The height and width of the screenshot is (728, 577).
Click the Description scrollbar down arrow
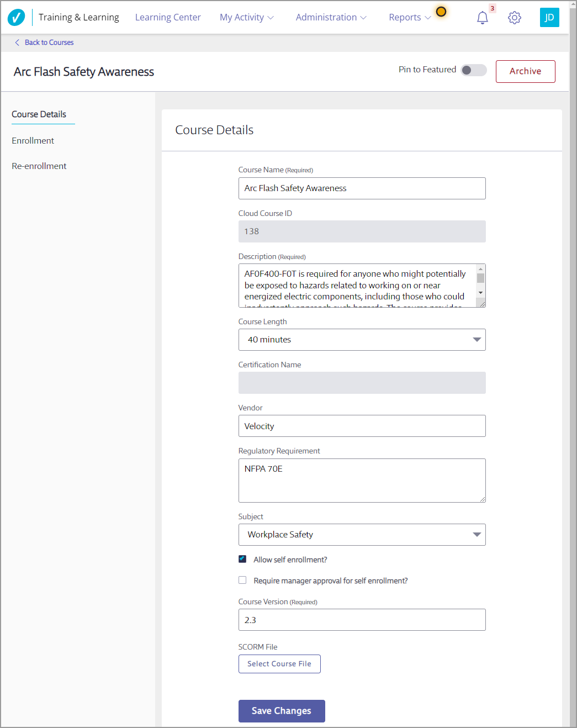click(481, 293)
